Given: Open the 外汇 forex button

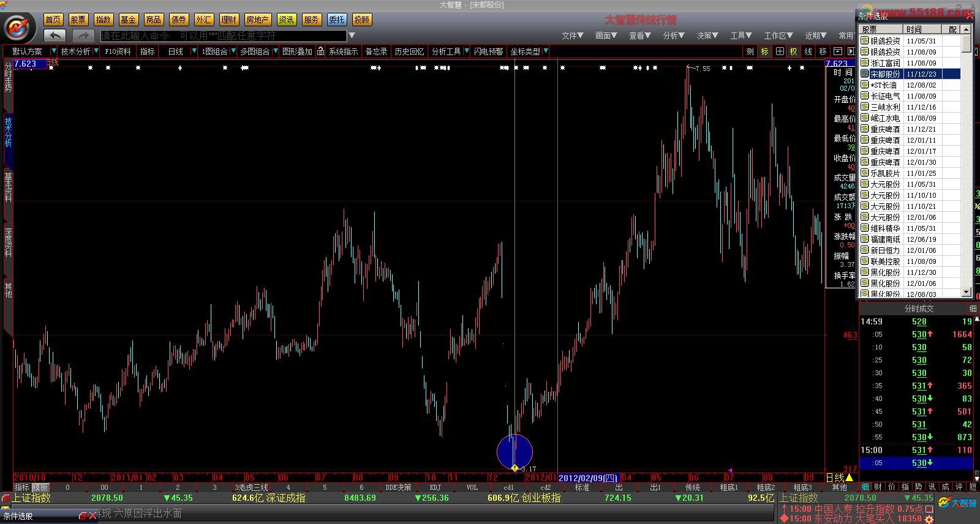Looking at the screenshot, I should (203, 20).
